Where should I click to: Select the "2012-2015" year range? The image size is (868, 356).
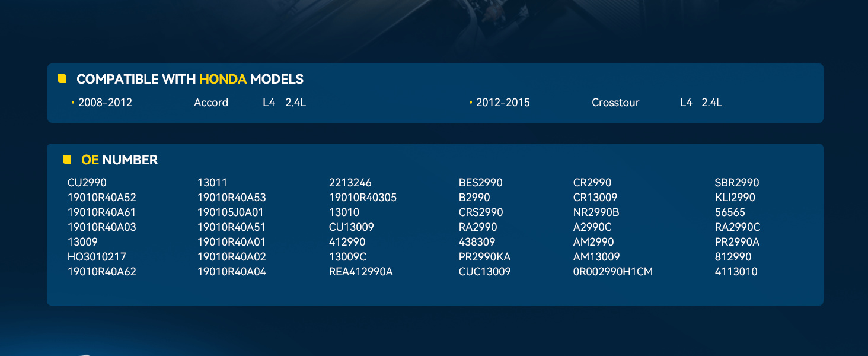503,103
